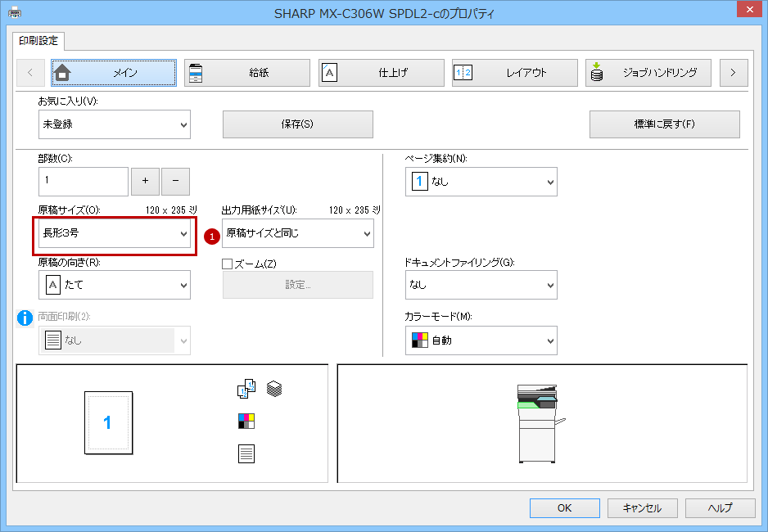Screen dimensions: 768x532
Task: Open the ページ集約 dropdown
Action: 481,182
